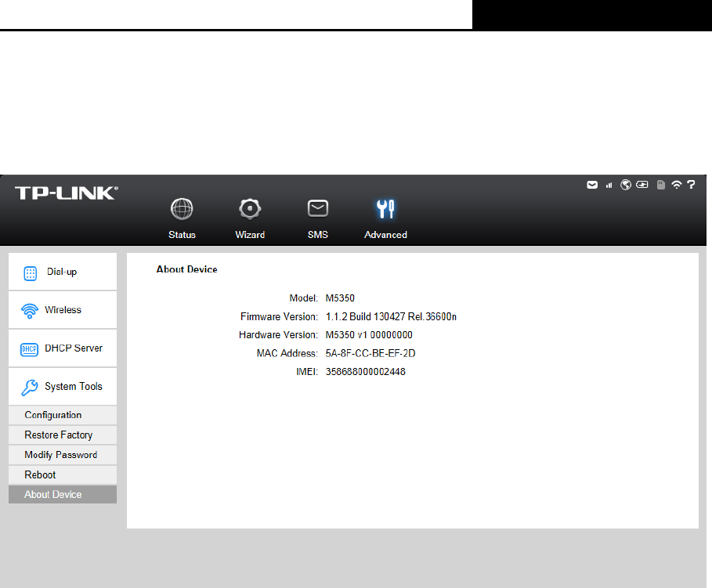Click the Wireless signal sidebar icon

[x=30, y=311]
